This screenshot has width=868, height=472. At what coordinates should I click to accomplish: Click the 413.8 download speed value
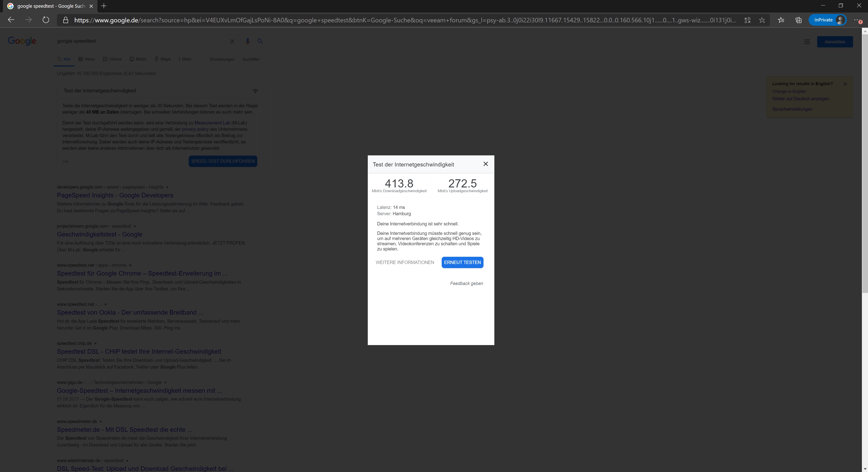[x=399, y=183]
